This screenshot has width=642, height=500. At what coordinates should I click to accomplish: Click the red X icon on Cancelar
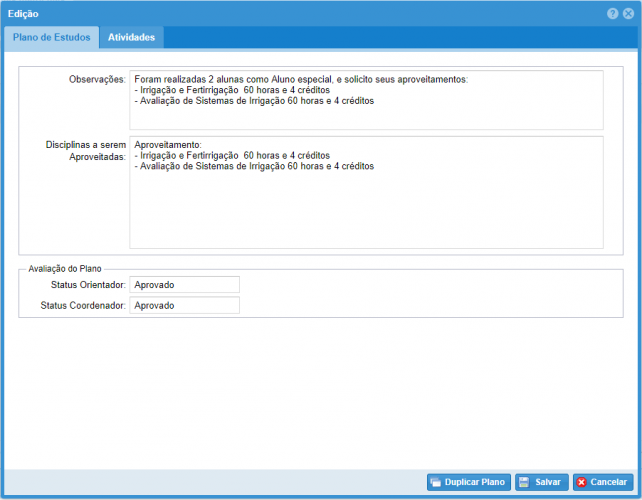(x=582, y=482)
